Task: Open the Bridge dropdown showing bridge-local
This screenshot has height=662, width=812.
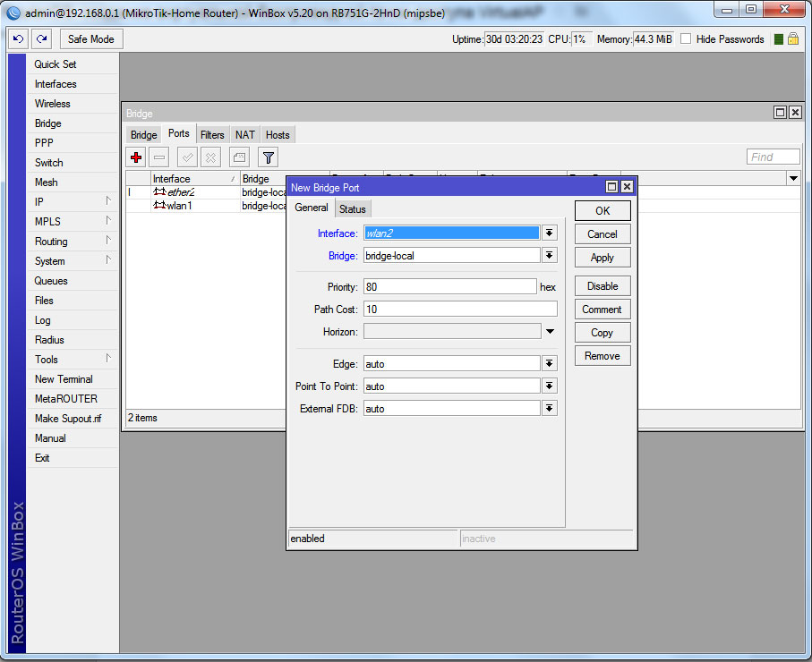Action: (x=550, y=256)
